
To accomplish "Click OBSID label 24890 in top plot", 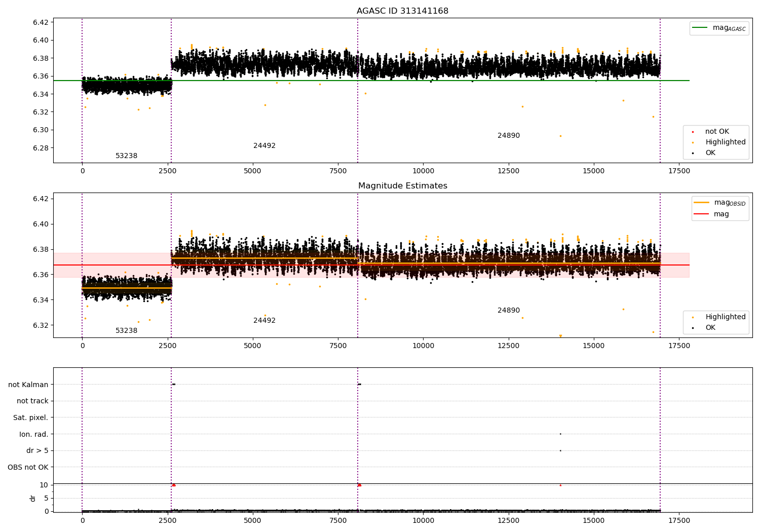I will [509, 136].
